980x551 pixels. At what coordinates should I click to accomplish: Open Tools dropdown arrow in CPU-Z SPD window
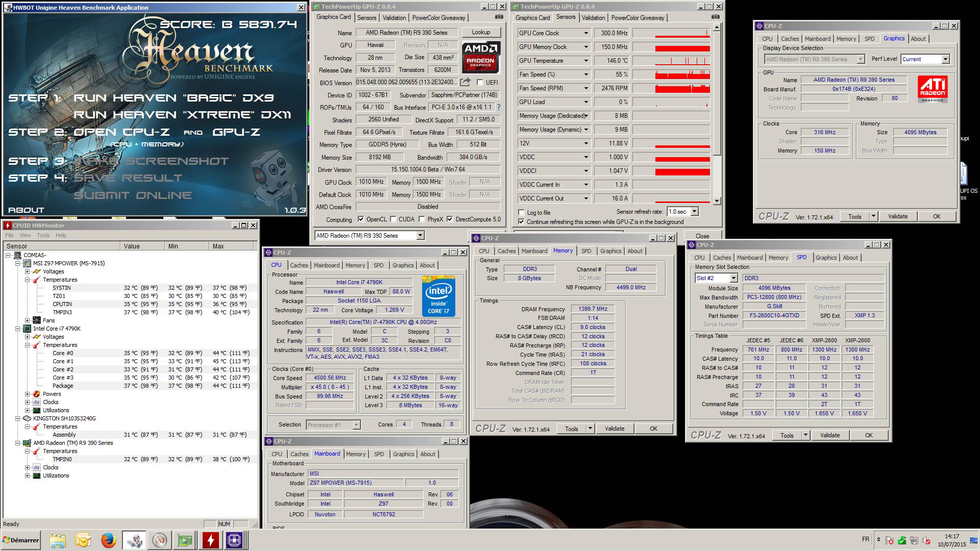[805, 435]
